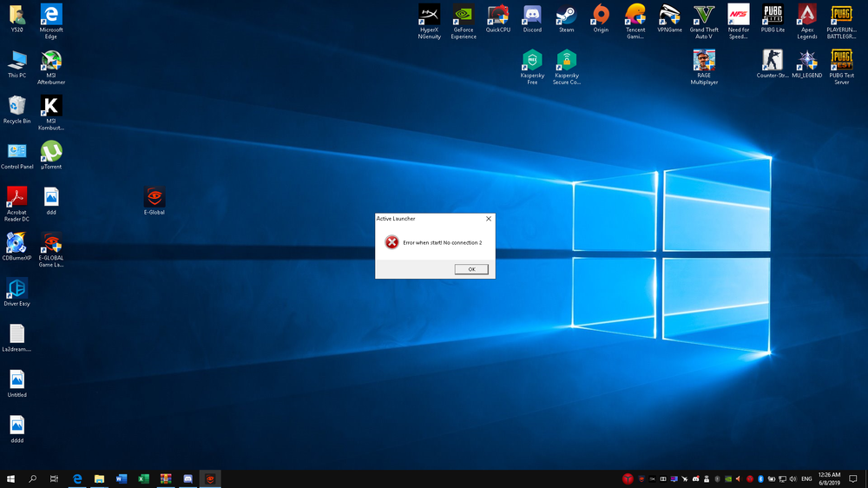
Task: Switch the ENG input language indicator
Action: 806,478
